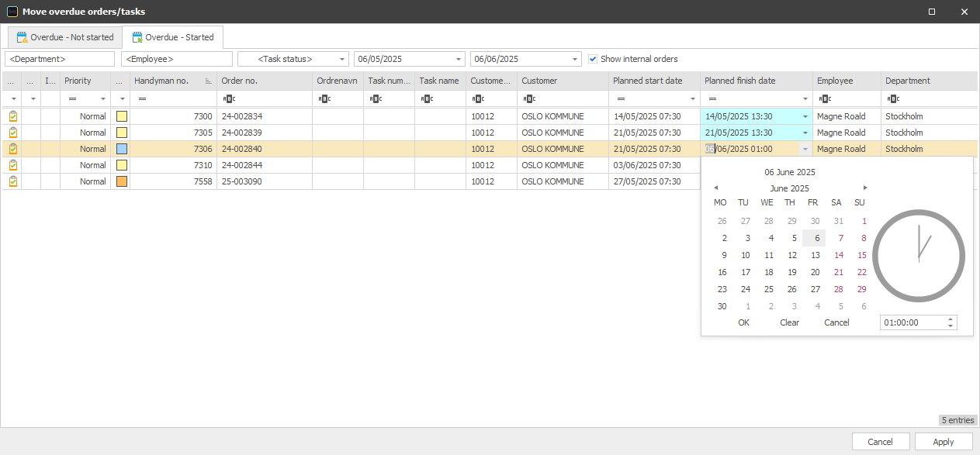Sort by Planned finish date column header

pyautogui.click(x=757, y=81)
